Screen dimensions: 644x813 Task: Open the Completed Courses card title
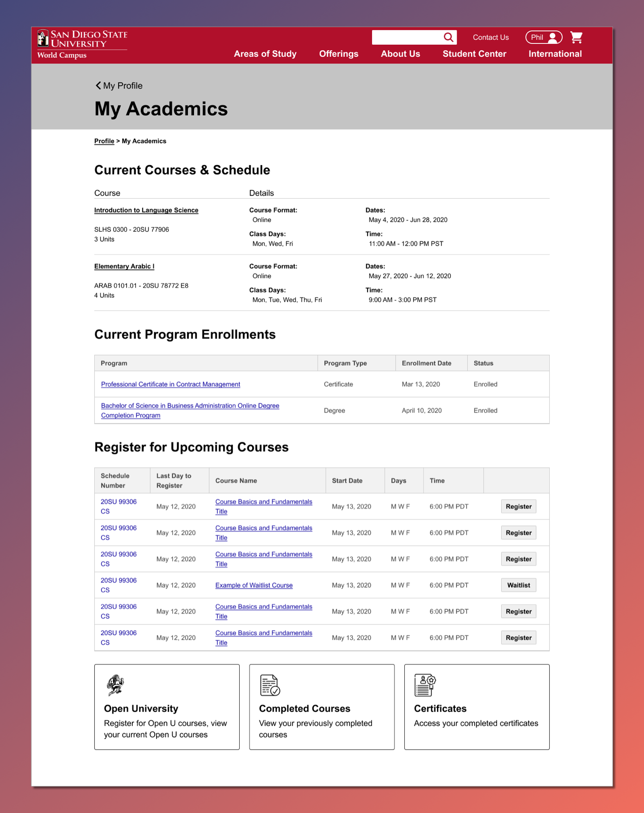click(305, 708)
